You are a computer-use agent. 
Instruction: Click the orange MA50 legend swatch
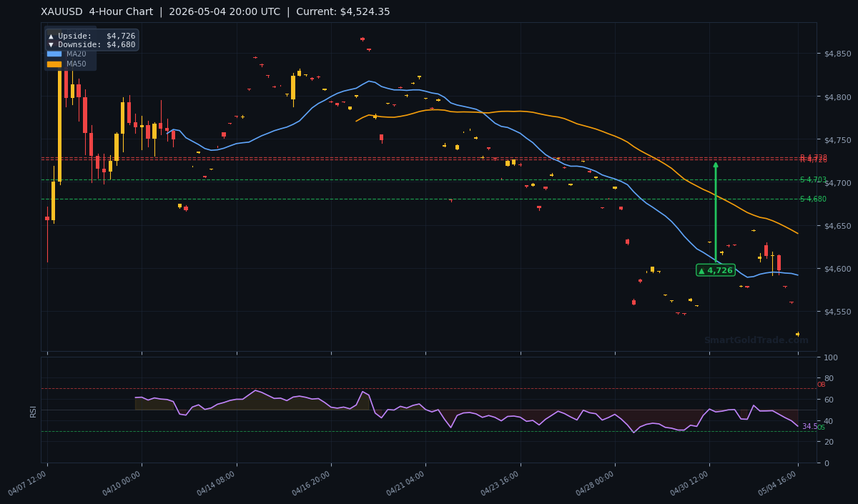click(54, 64)
